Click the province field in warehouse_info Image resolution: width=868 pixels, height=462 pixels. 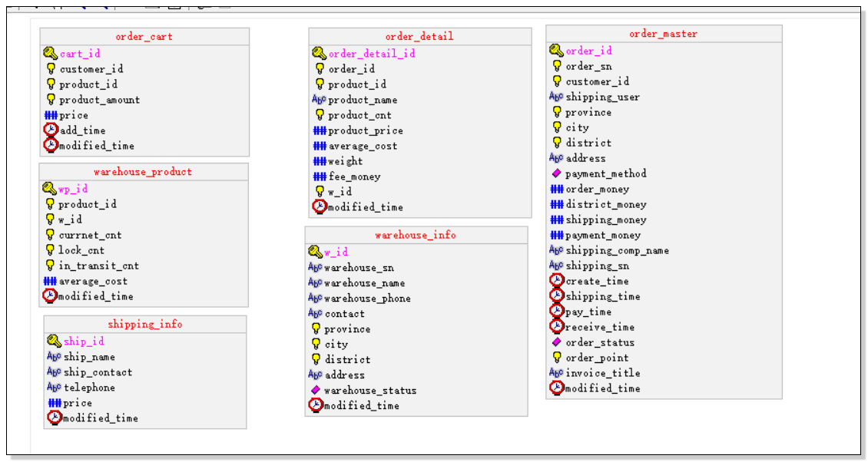(347, 328)
